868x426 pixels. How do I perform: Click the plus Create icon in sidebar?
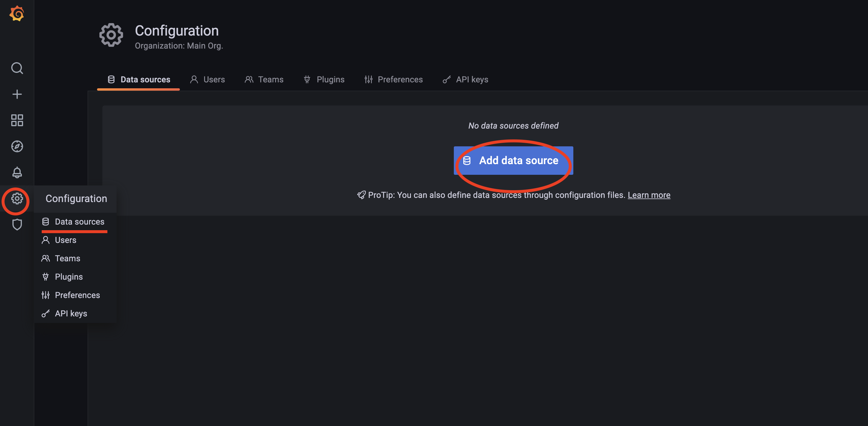pyautogui.click(x=17, y=94)
